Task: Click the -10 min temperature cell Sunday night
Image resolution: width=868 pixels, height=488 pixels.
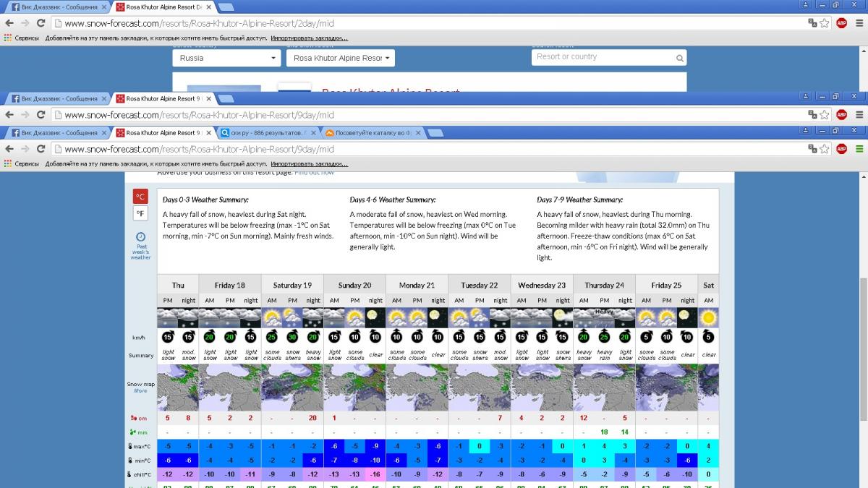Action: click(x=375, y=461)
